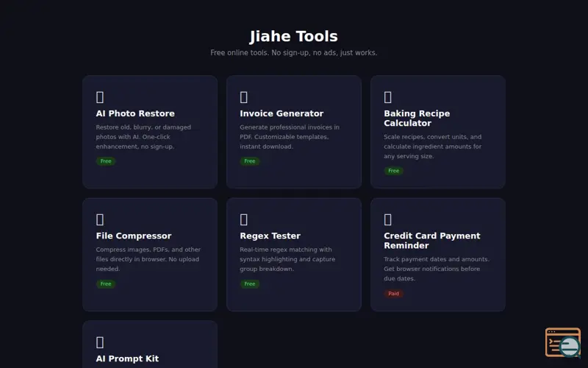
Task: Click the 'Compress images, PDFs' description text
Action: [x=148, y=259]
